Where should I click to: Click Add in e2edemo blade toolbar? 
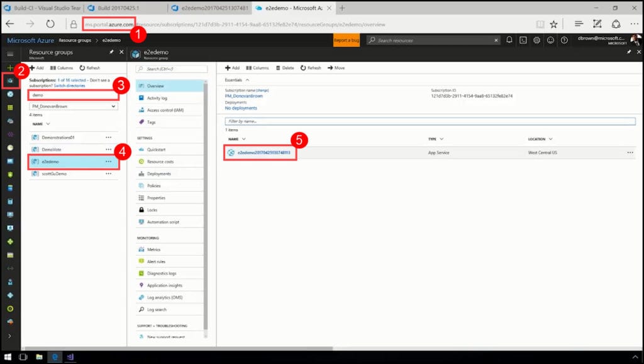232,68
